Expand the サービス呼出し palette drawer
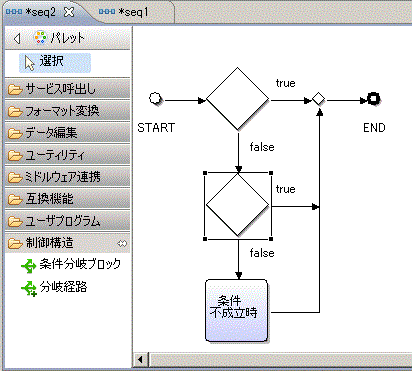Screen dimensions: 412x371 (x=68, y=89)
